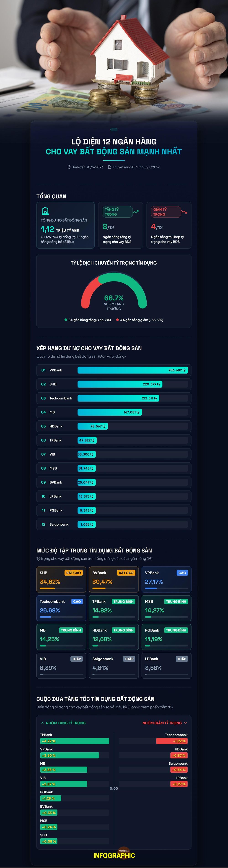228x868 pixels.
Task: Click the house icon above Tổng dư nợ
Action: pos(45,211)
